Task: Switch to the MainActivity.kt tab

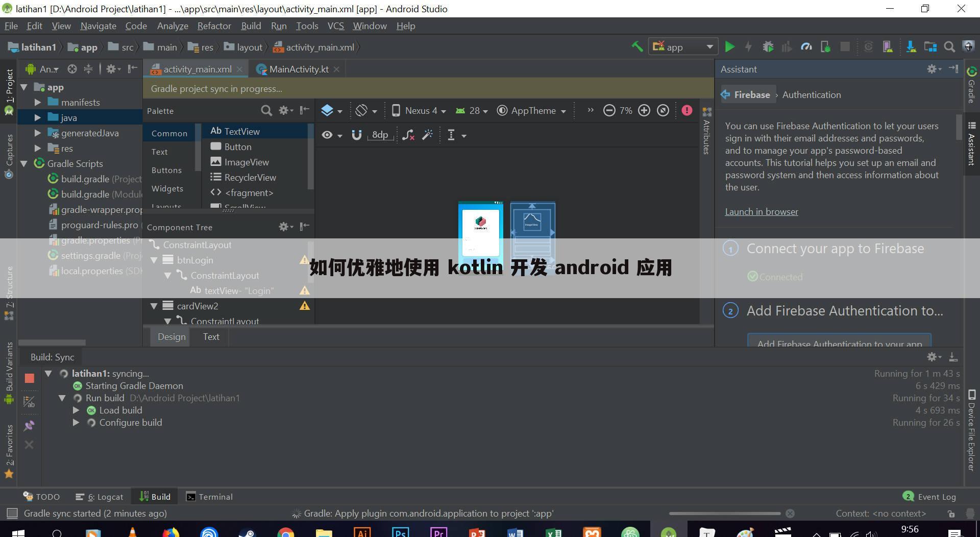Action: [x=298, y=69]
